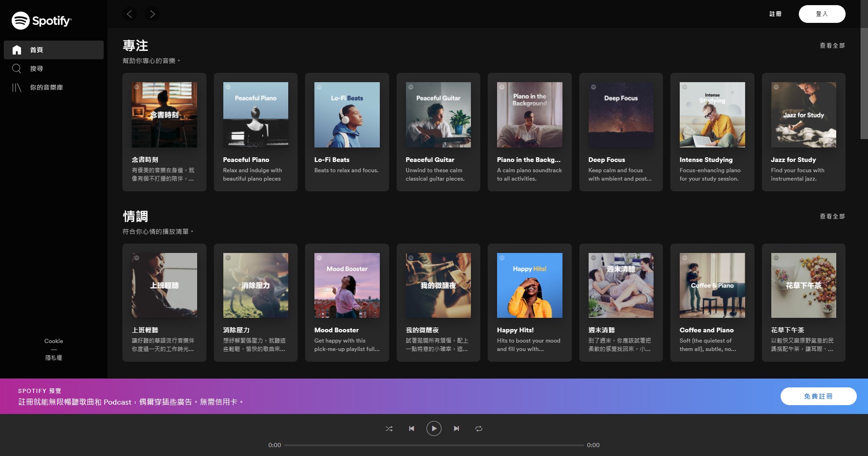Go forward with the right arrow
Viewport: 868px width, 456px height.
[x=152, y=14]
